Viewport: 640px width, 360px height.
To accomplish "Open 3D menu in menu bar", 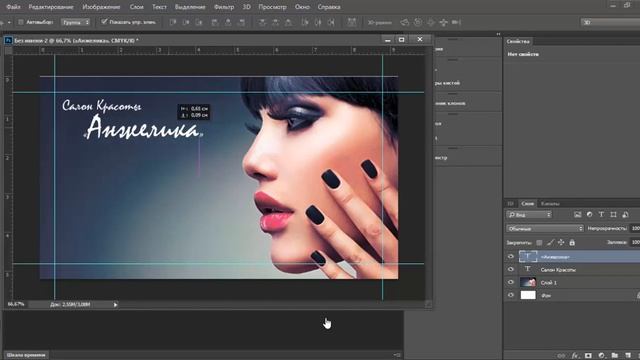I will (x=247, y=7).
